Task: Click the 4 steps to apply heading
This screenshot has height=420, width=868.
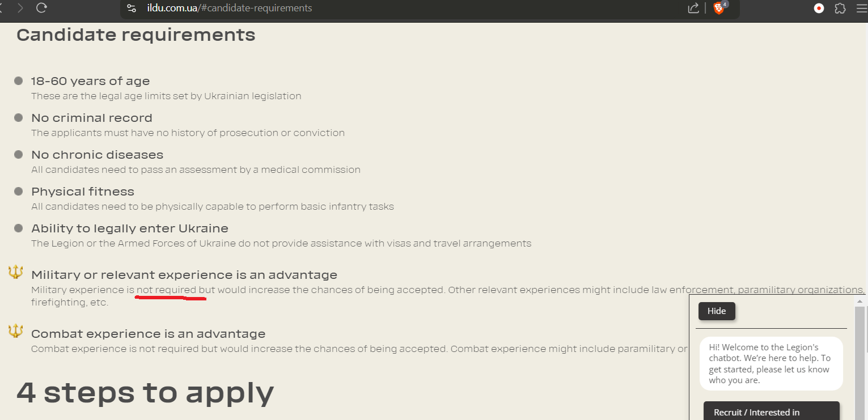Action: 145,392
